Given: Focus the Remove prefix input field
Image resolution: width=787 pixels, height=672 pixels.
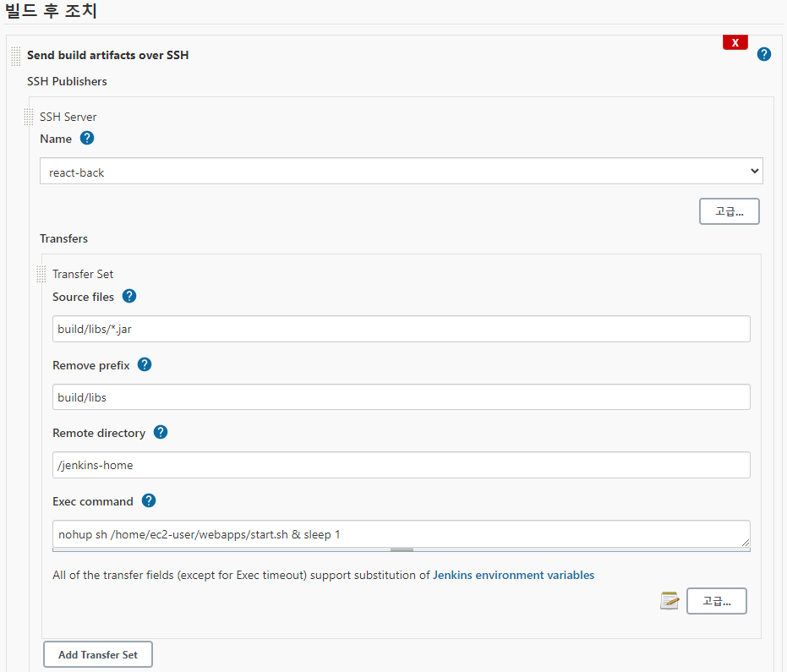Looking at the screenshot, I should 401,397.
